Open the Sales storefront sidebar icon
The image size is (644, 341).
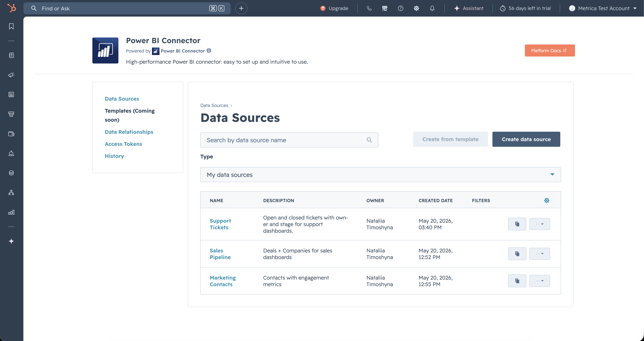point(11,114)
